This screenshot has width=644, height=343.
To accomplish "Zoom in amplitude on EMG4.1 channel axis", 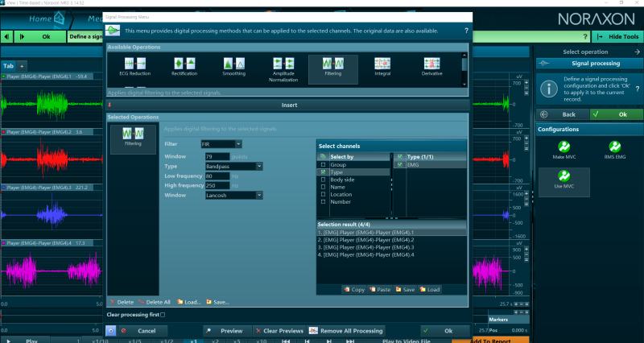I will (527, 83).
